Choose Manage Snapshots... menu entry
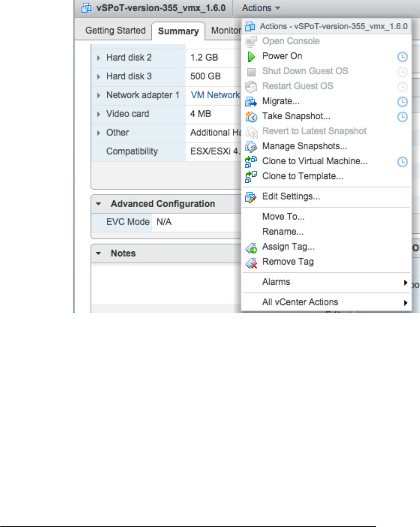Viewport: 420px width, 527px height. [304, 146]
